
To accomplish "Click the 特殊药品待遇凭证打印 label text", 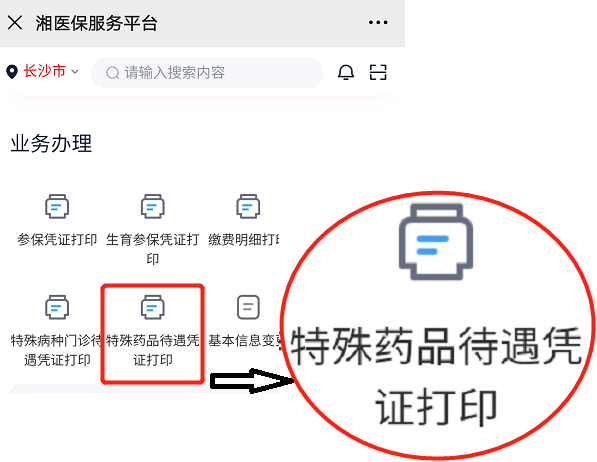I will click(x=153, y=350).
